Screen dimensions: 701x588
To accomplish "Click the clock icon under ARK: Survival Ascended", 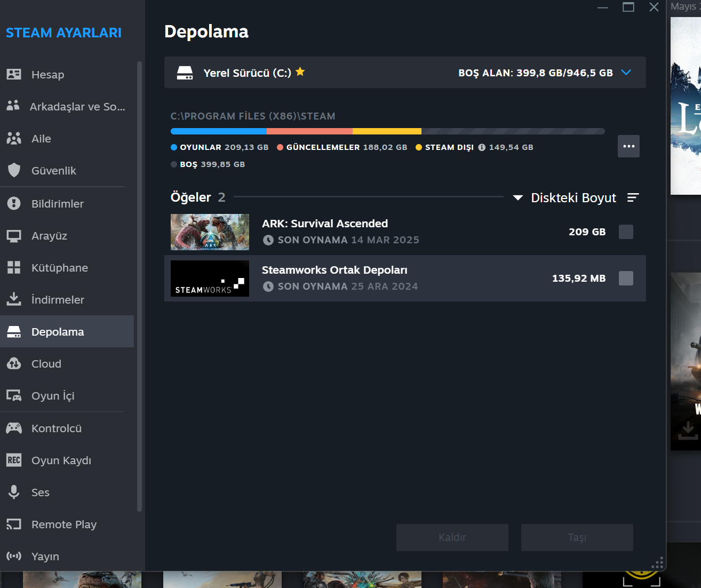I will 268,240.
